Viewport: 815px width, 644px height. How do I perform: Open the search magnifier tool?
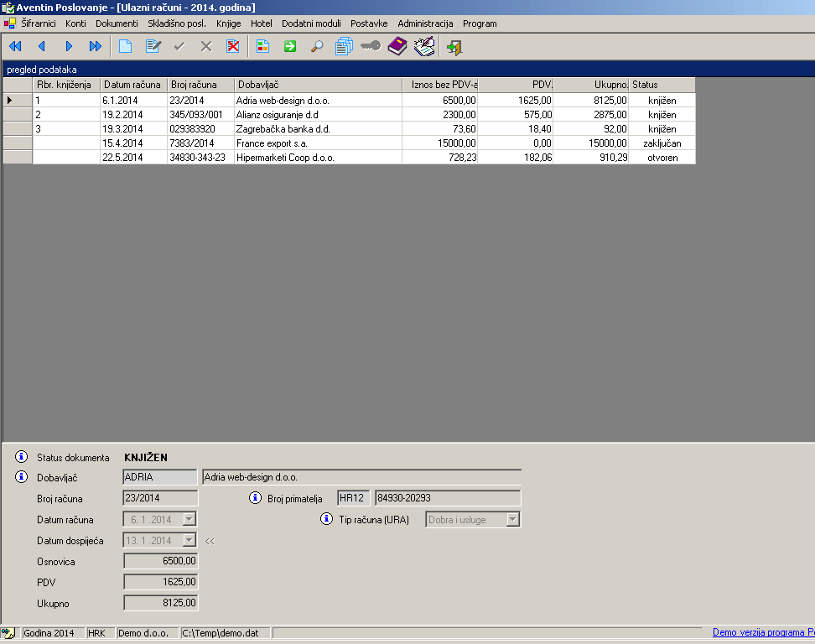point(317,47)
